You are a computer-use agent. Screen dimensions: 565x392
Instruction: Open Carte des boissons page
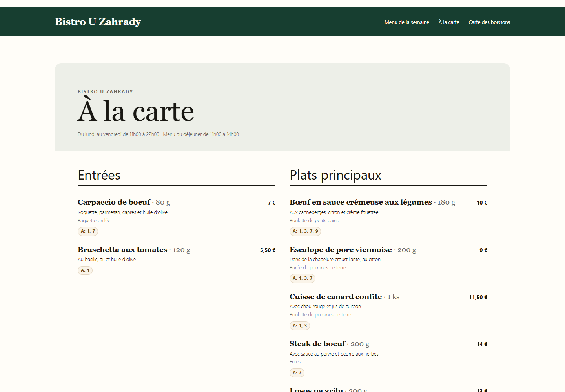489,22
